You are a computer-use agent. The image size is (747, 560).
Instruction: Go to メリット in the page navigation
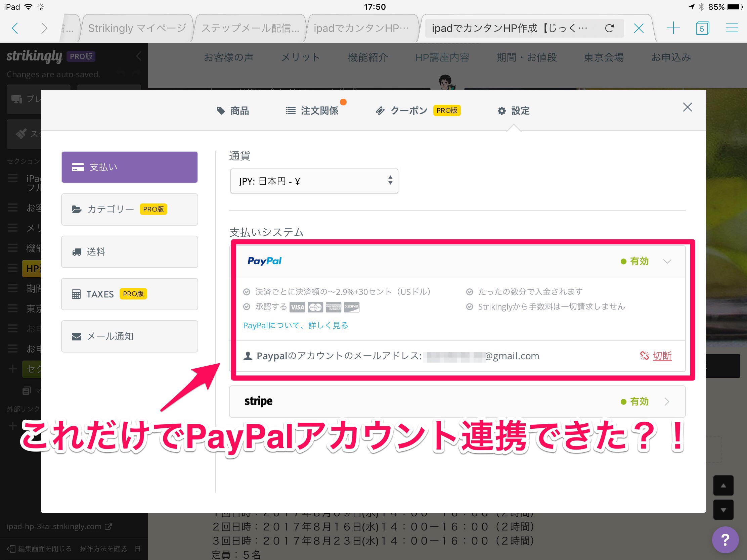(301, 57)
